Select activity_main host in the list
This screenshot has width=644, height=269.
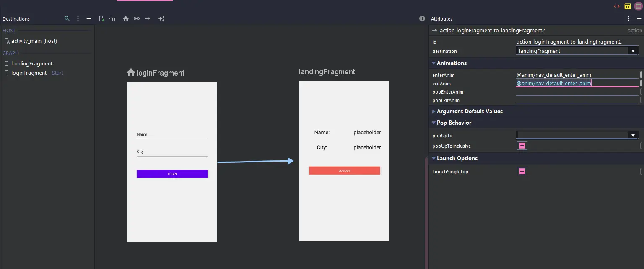[34, 41]
